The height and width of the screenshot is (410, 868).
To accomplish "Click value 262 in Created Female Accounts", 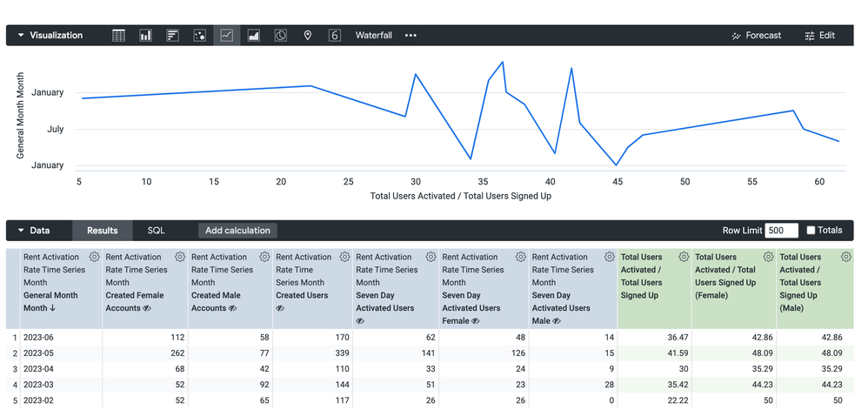I will click(177, 353).
